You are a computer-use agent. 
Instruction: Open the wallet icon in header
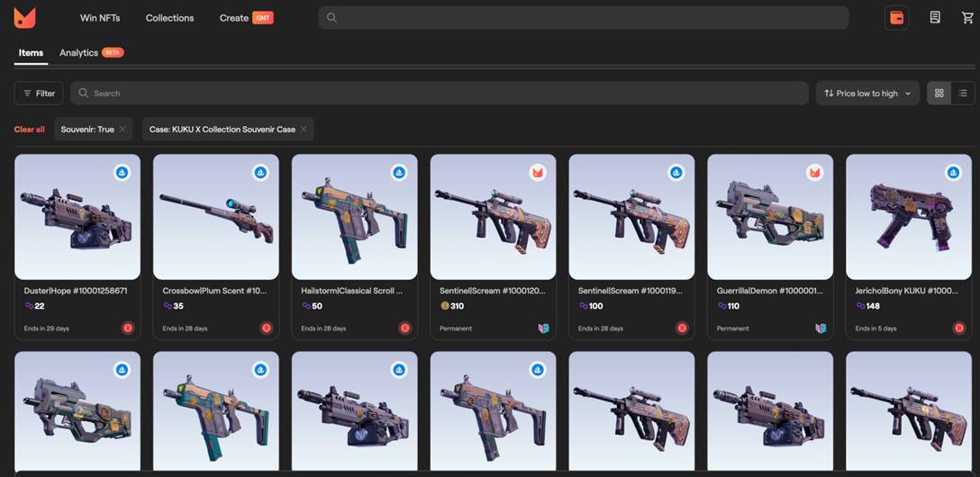pyautogui.click(x=896, y=18)
